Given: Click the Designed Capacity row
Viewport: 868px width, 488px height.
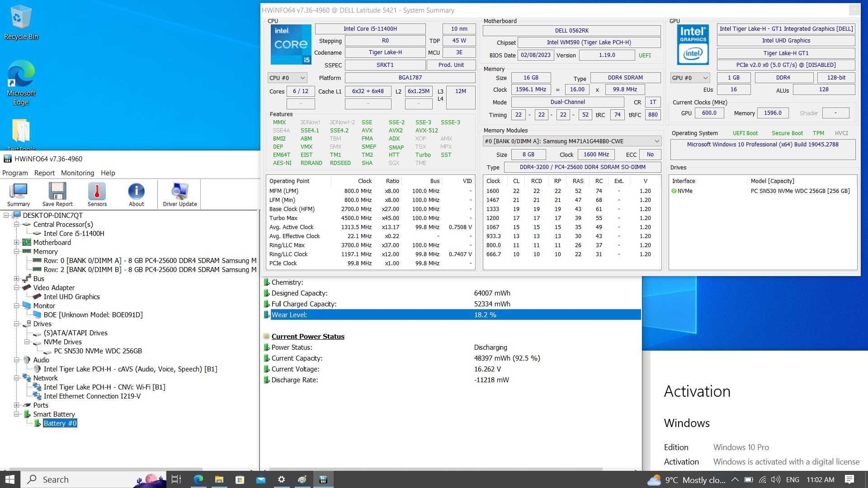Looking at the screenshot, I should [x=452, y=293].
